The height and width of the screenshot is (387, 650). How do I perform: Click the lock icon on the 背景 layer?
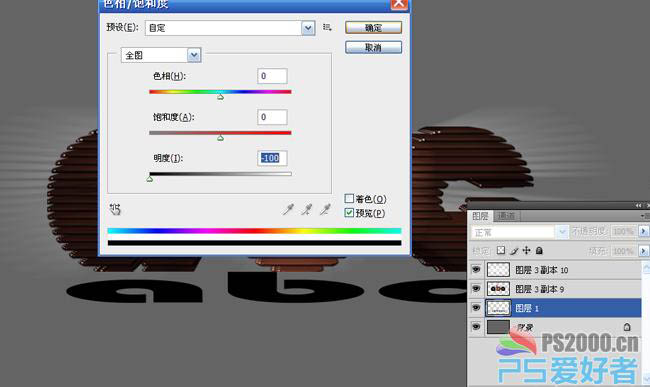click(x=627, y=327)
